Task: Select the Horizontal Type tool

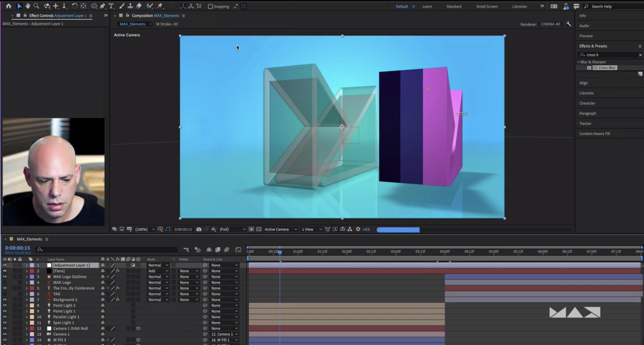Action: tap(111, 6)
